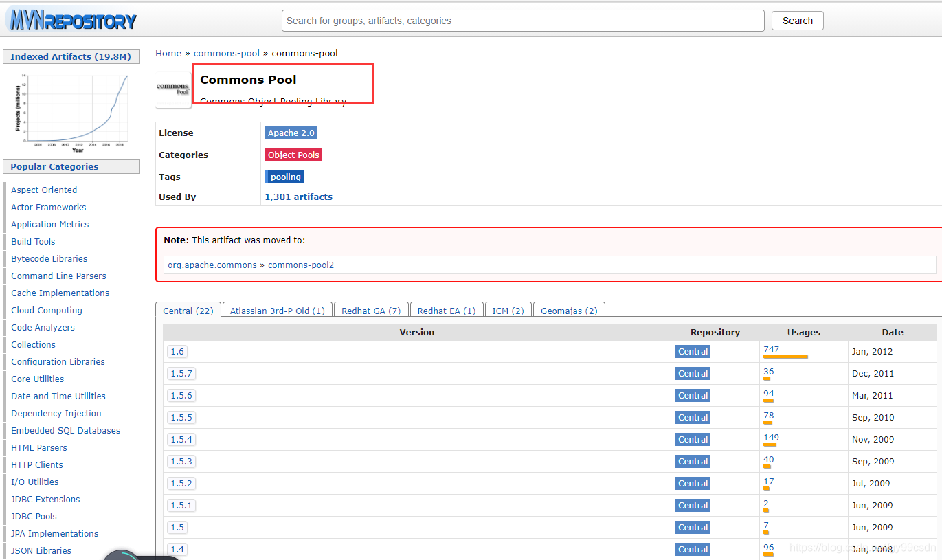
Task: Open the 40 usages link
Action: point(768,459)
